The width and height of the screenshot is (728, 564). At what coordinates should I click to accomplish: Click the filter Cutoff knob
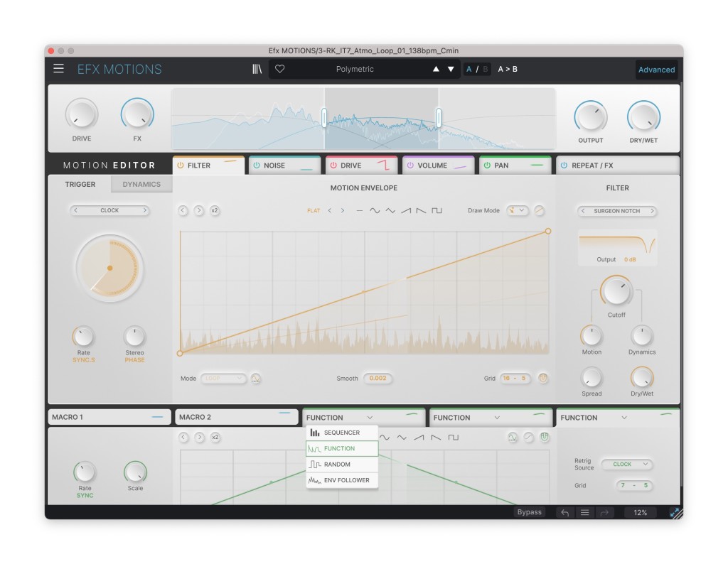[x=616, y=292]
